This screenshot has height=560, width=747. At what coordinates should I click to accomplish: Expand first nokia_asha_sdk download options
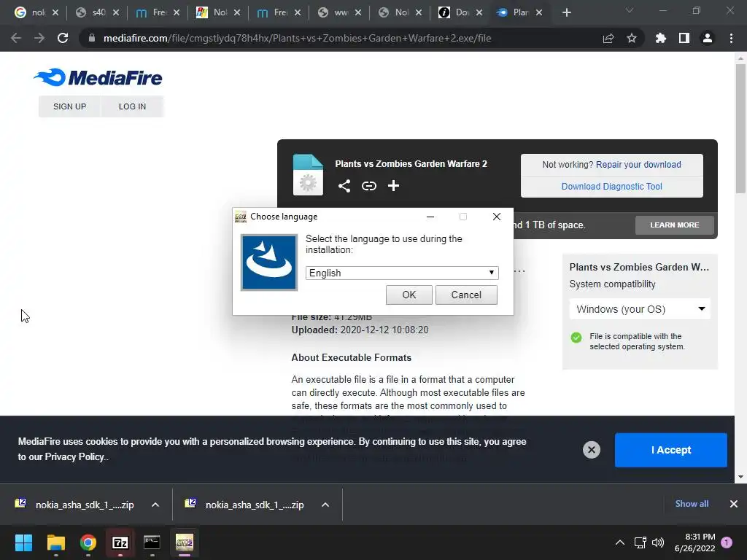click(155, 505)
